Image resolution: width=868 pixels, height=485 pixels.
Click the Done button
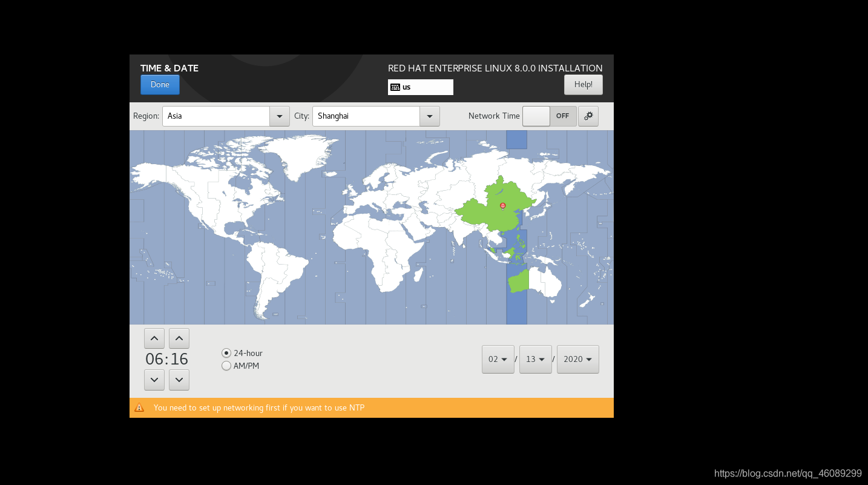(160, 85)
